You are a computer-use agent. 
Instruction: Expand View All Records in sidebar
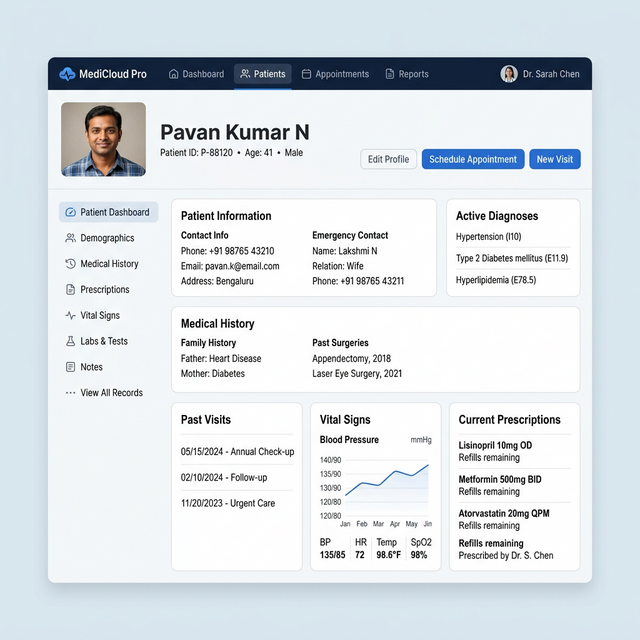coord(104,393)
